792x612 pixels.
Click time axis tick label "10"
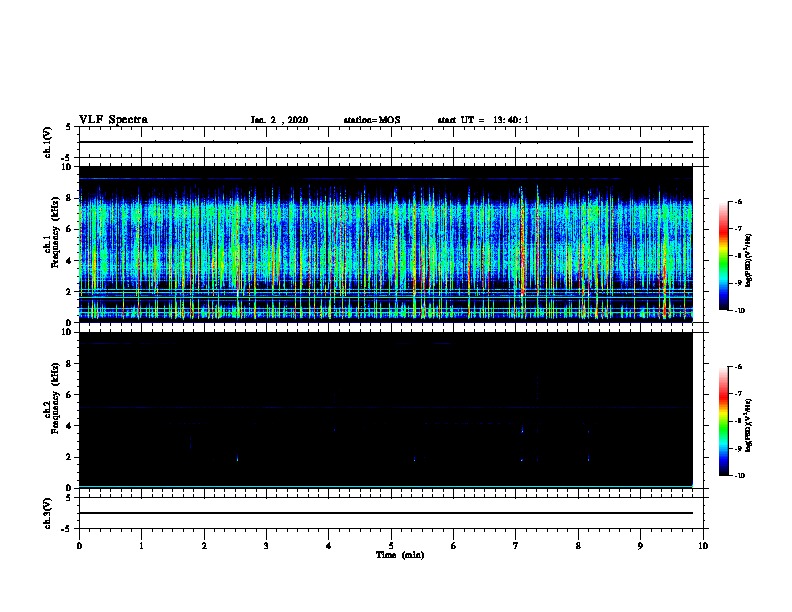click(703, 546)
